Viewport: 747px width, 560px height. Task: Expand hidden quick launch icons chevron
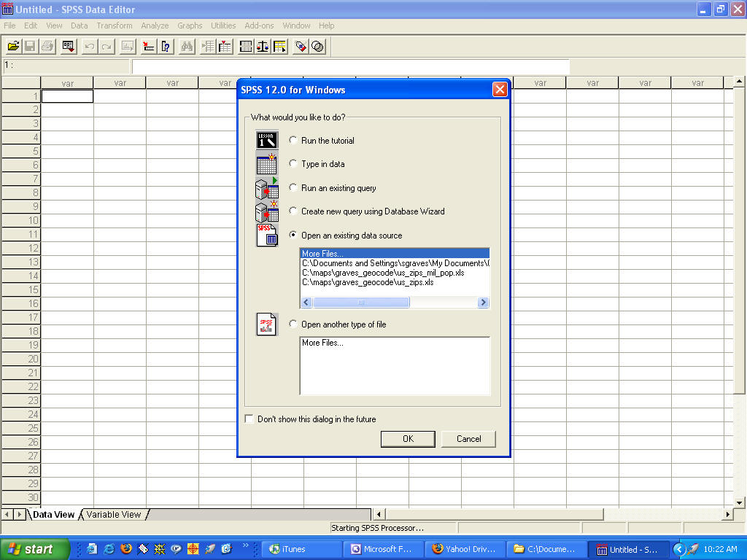coord(245,545)
